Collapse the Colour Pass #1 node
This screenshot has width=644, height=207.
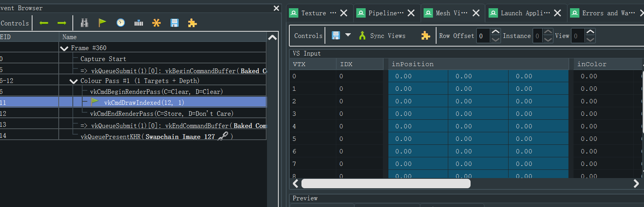pyautogui.click(x=74, y=81)
